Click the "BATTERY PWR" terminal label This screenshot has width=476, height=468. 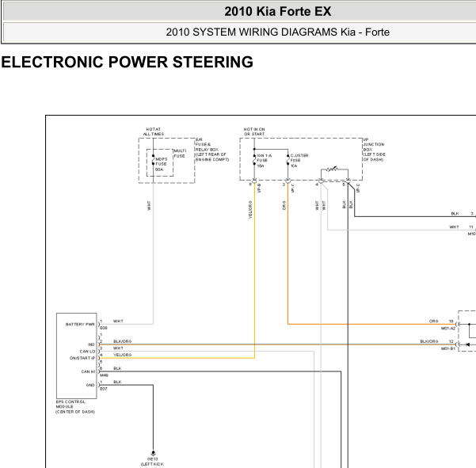(80, 325)
